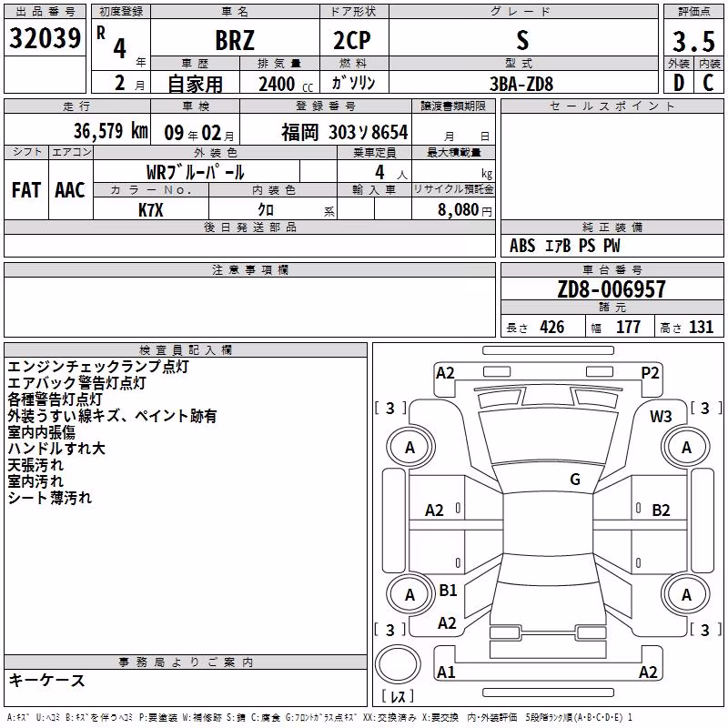Select the 諸元 dimensions header

pyautogui.click(x=612, y=308)
